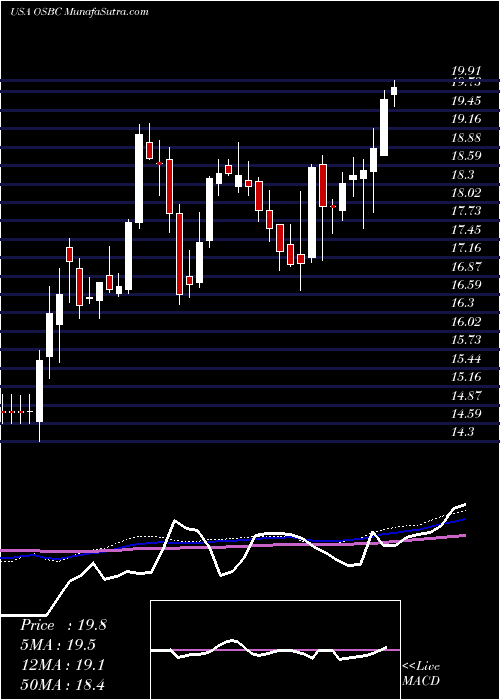Click the 19.45 price axis label

click(x=466, y=101)
